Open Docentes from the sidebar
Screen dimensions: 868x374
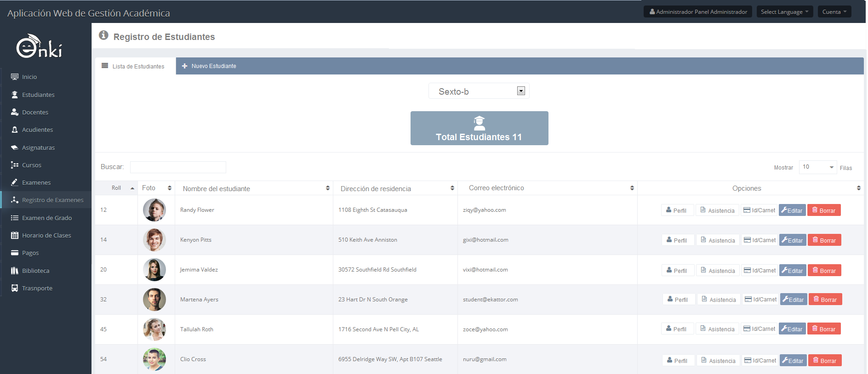point(35,112)
